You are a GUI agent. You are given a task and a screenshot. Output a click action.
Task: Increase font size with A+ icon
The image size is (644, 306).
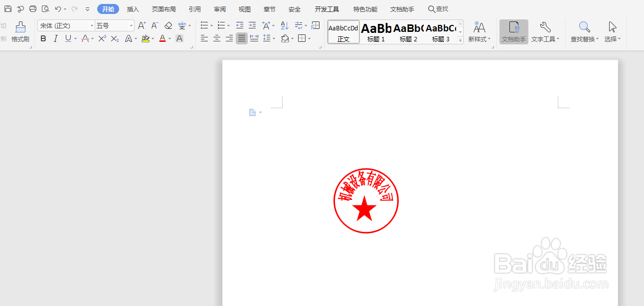click(142, 25)
